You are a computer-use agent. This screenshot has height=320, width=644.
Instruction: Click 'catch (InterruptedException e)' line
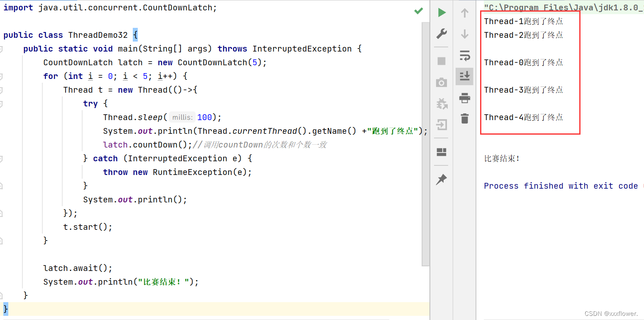pyautogui.click(x=168, y=159)
